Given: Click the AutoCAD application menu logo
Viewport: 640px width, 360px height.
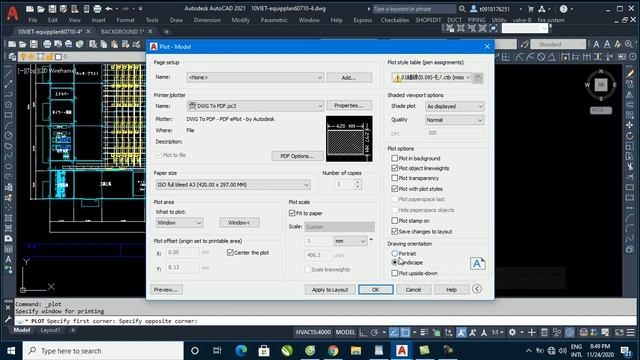Looking at the screenshot, I should point(13,13).
